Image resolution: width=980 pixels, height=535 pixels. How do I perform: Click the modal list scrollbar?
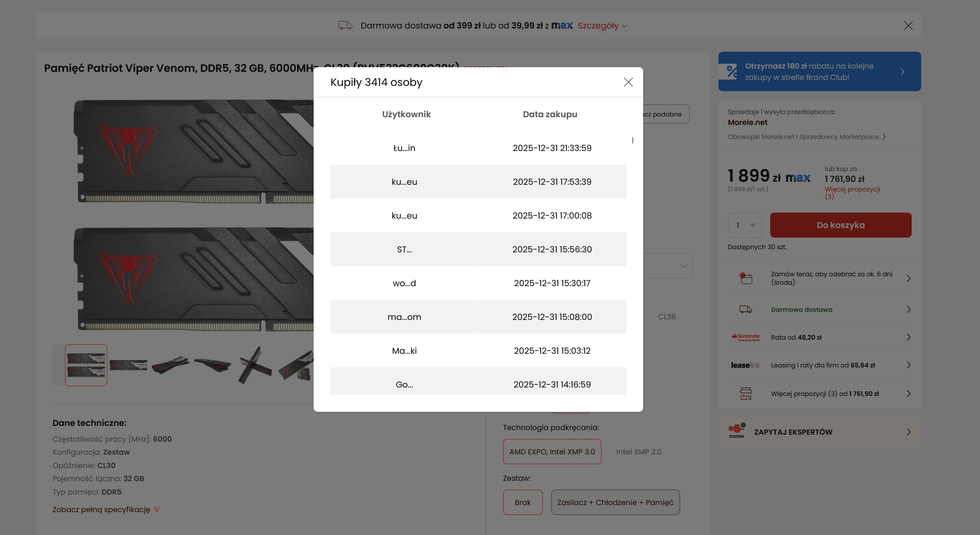[632, 140]
